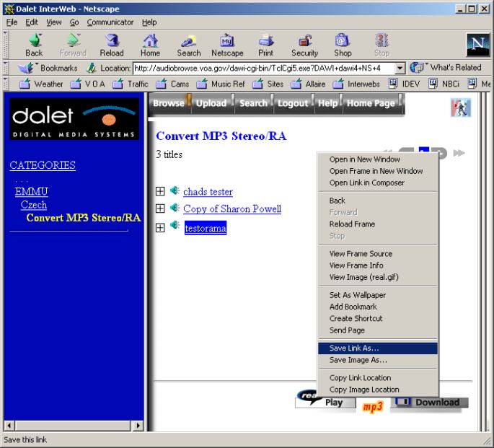Open the Weather bookmark folder
The width and height of the screenshot is (494, 448).
pyautogui.click(x=40, y=84)
